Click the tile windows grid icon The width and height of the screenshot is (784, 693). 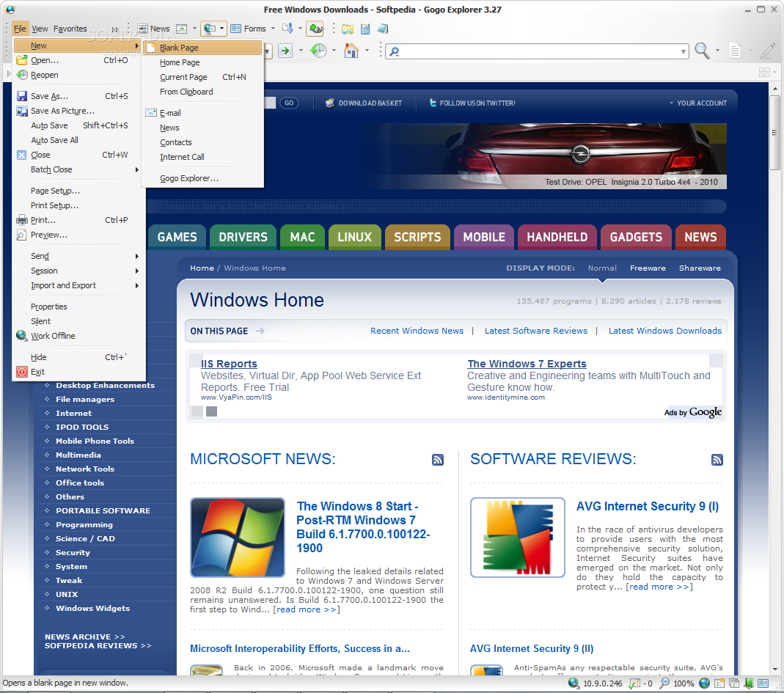tap(764, 73)
